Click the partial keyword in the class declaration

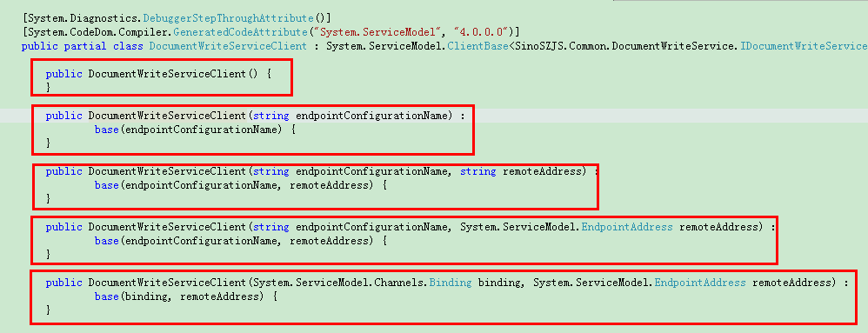tap(86, 45)
